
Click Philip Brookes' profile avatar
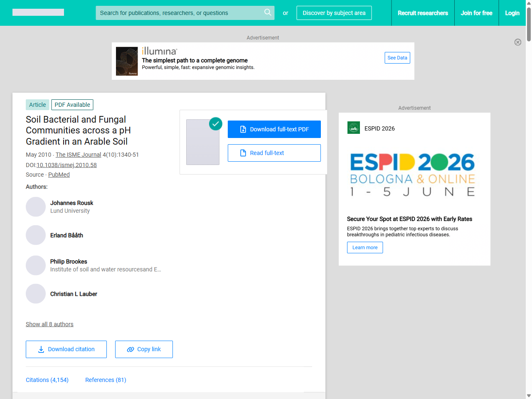(36, 265)
